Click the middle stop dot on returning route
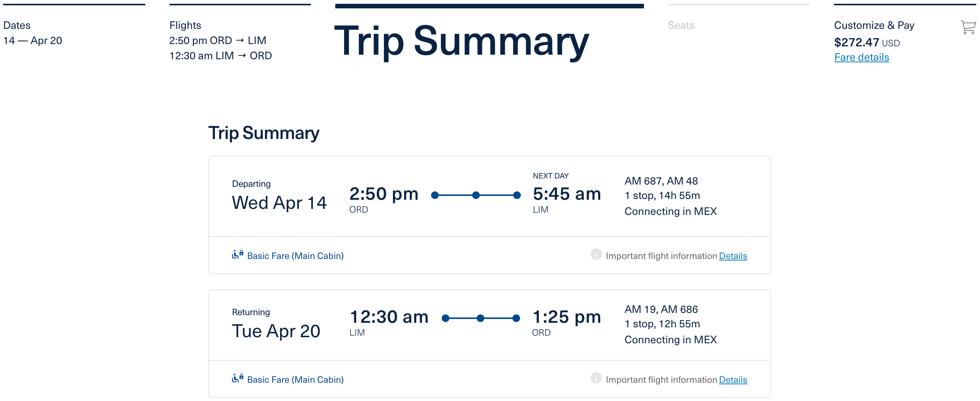This screenshot has height=401, width=980. 480,318
